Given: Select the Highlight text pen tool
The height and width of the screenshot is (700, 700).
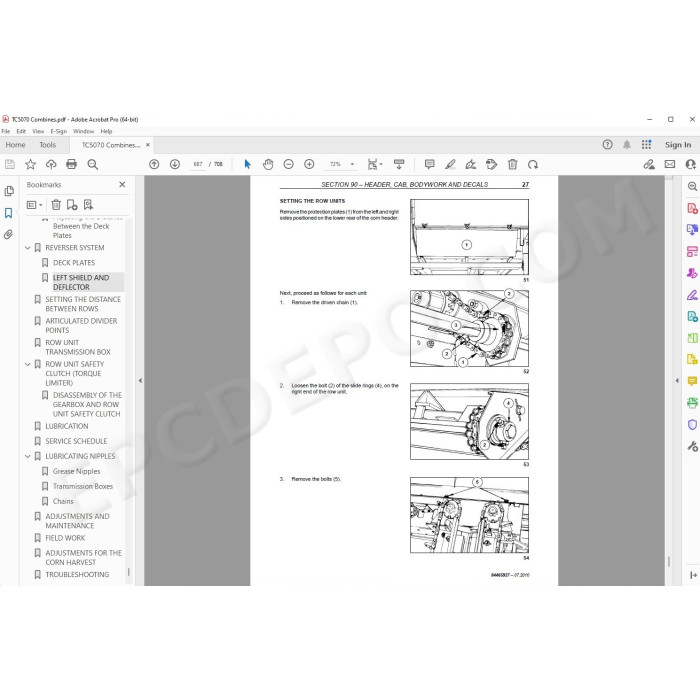Looking at the screenshot, I should point(450,164).
